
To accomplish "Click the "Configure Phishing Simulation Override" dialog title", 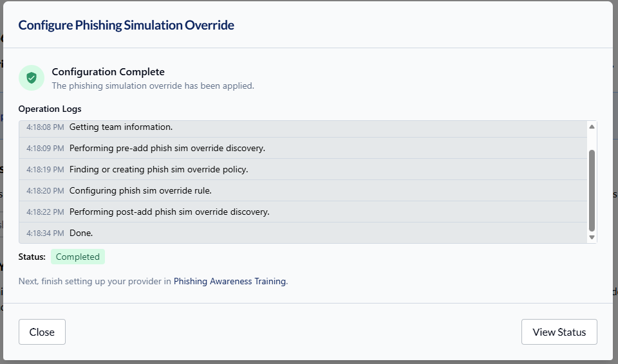I will click(x=126, y=25).
